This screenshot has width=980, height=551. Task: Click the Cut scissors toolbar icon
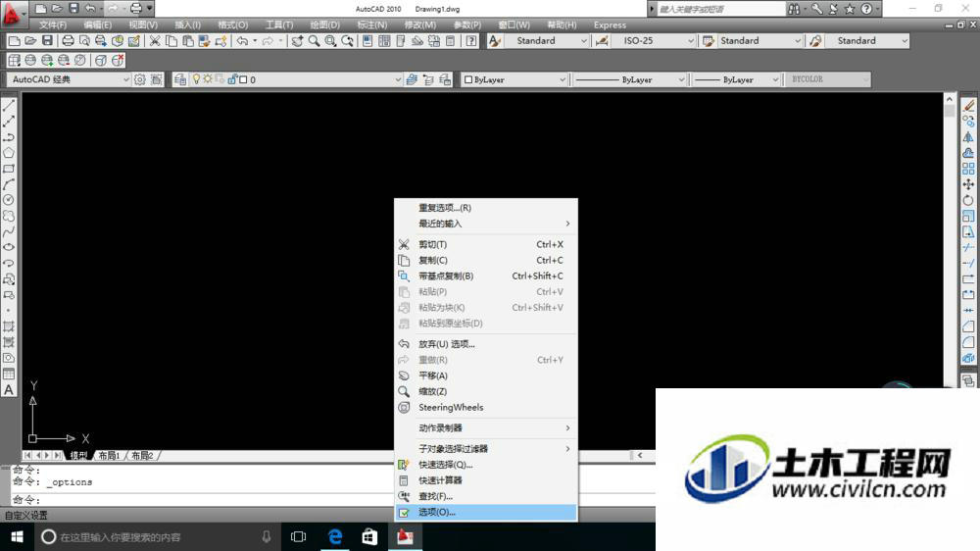click(x=155, y=41)
